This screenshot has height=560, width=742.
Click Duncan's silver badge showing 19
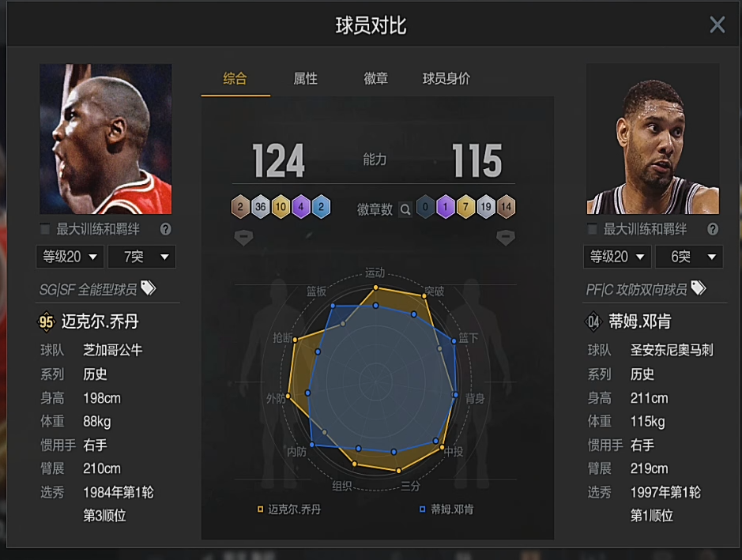pos(485,207)
